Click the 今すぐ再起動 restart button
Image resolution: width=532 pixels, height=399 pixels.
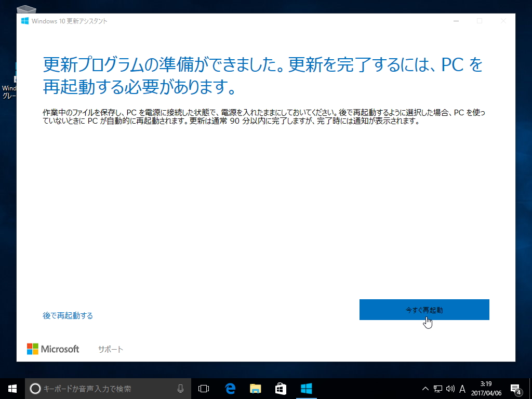tap(424, 309)
